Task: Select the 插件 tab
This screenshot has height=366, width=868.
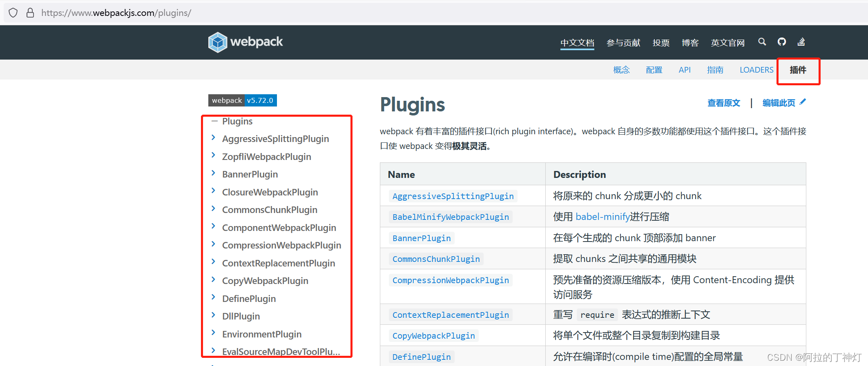Action: coord(798,70)
